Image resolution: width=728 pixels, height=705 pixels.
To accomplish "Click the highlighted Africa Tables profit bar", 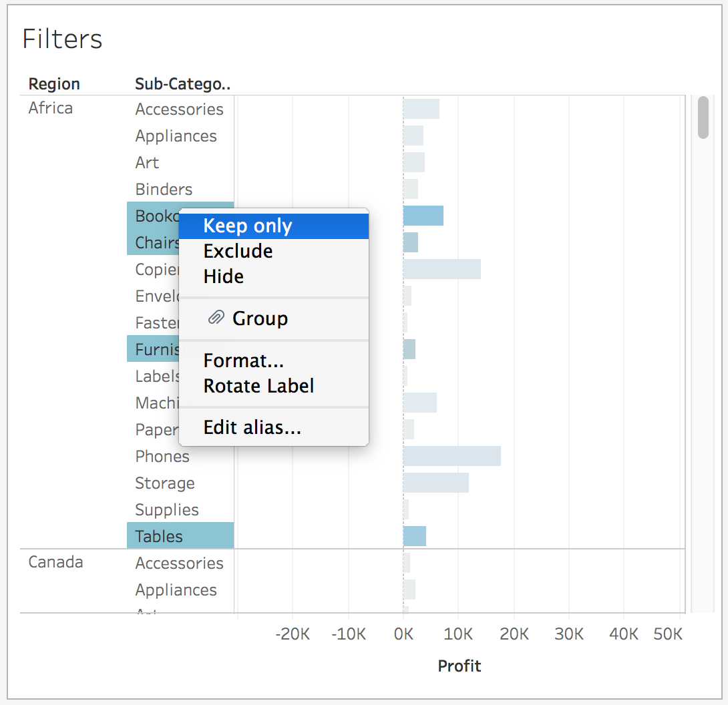I will tap(414, 536).
